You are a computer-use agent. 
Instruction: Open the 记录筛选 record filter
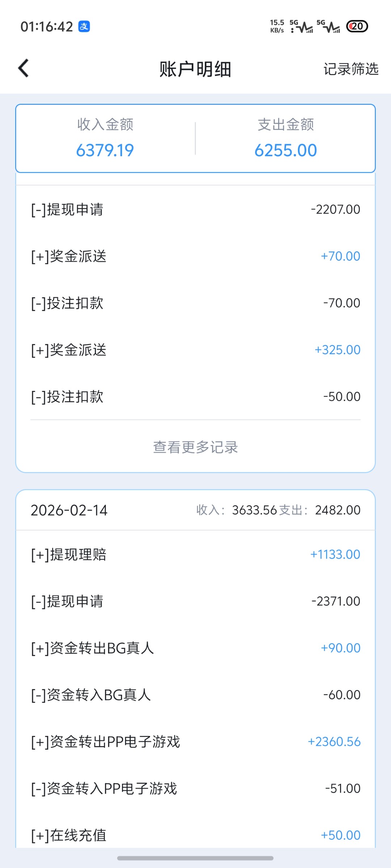click(350, 69)
